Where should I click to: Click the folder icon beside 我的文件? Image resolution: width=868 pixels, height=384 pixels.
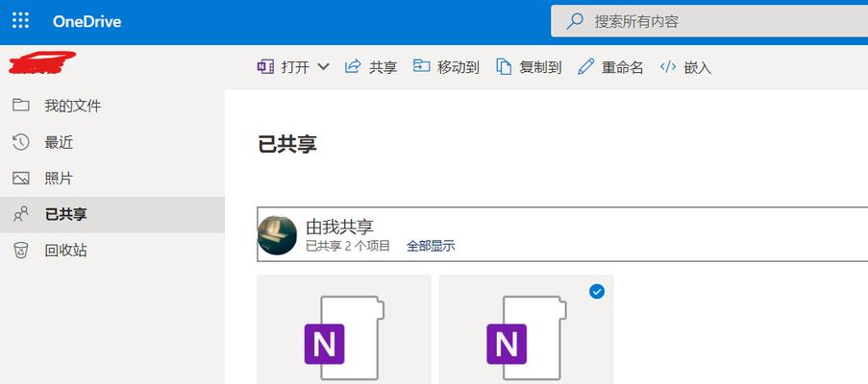21,105
